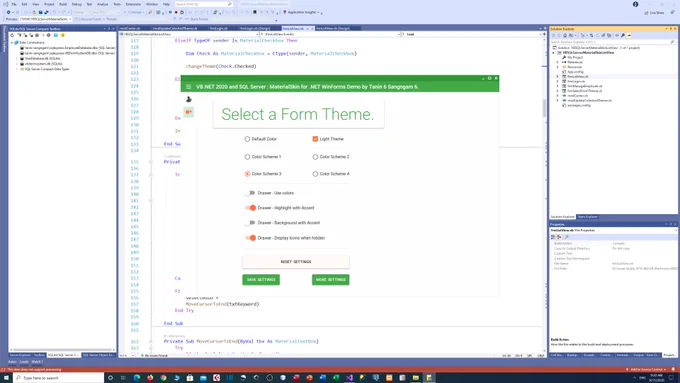This screenshot has height=383, width=680.
Task: Click the SAVE SETTINGS button
Action: (261, 280)
